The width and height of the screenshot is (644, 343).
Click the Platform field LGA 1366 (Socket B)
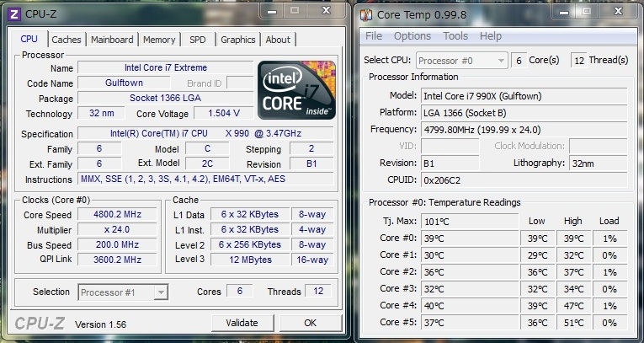[524, 113]
